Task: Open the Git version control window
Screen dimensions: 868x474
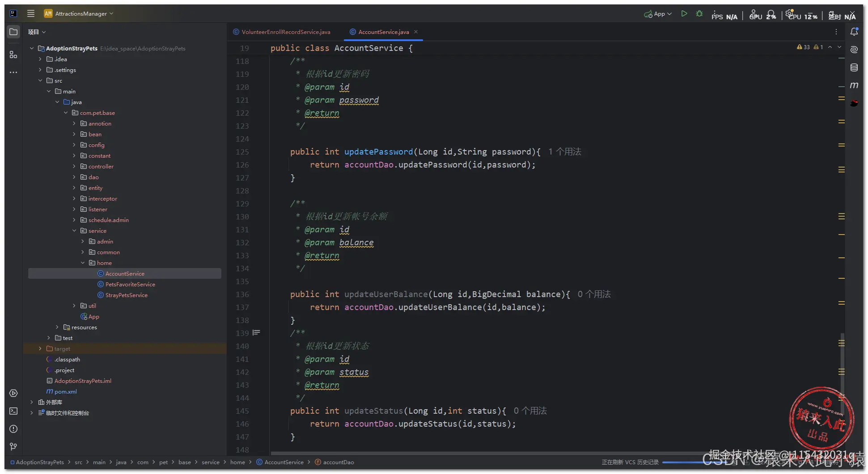Action: click(13, 447)
